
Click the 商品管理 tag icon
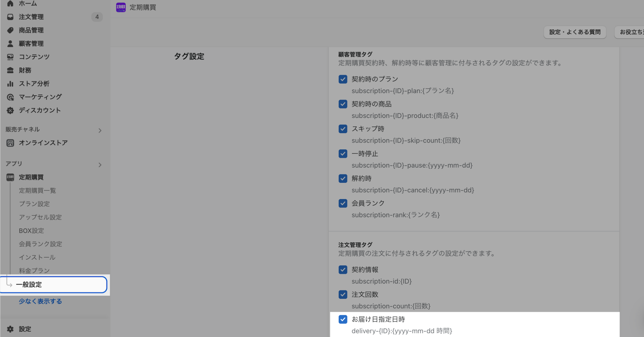point(10,30)
